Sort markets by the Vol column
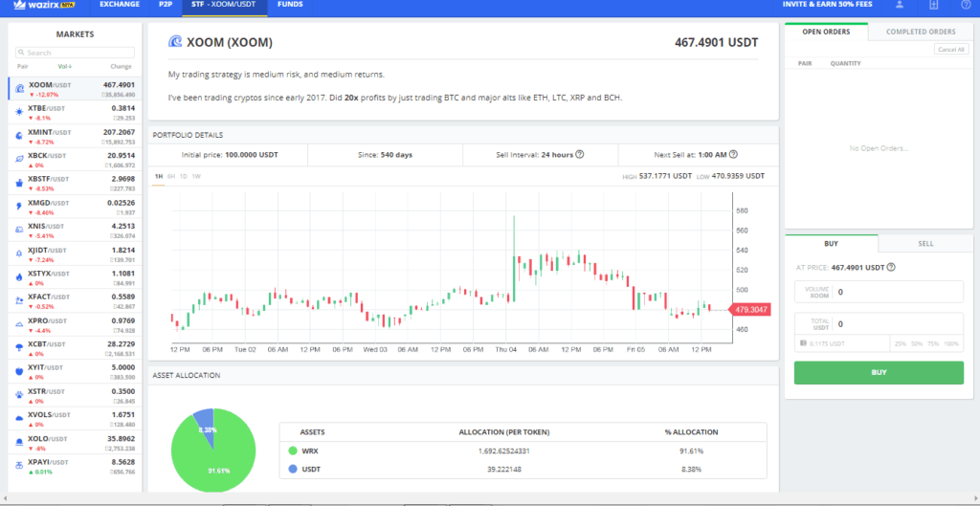 [65, 66]
